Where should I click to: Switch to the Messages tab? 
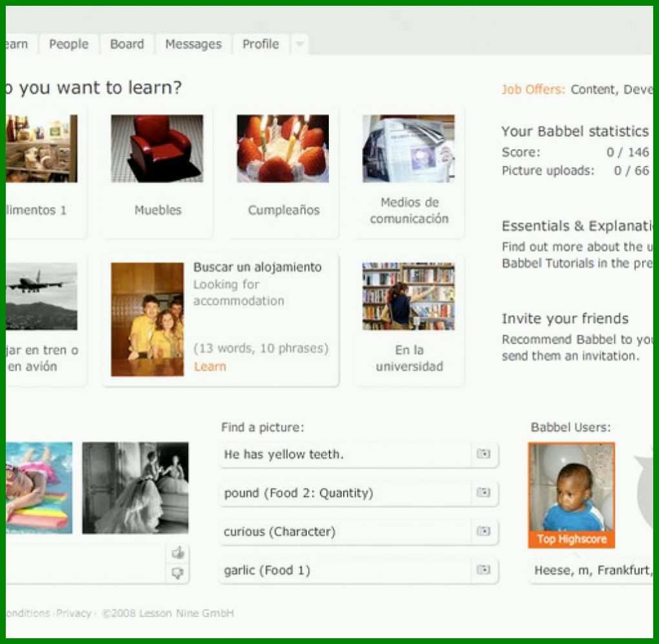pos(193,44)
